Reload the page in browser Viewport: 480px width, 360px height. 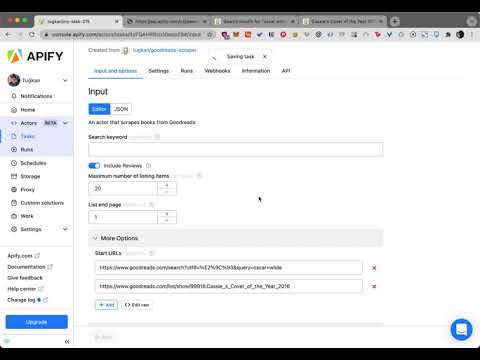pos(32,34)
